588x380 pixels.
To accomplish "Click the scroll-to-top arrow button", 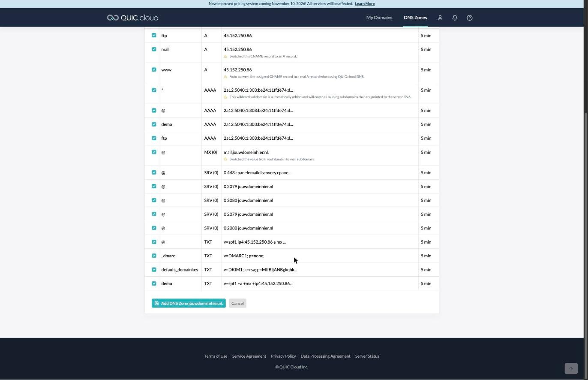I will (571, 368).
